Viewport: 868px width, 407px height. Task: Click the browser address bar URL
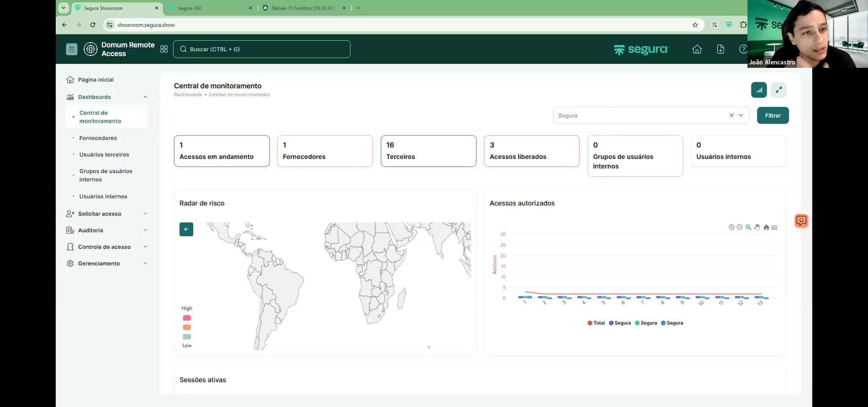146,25
